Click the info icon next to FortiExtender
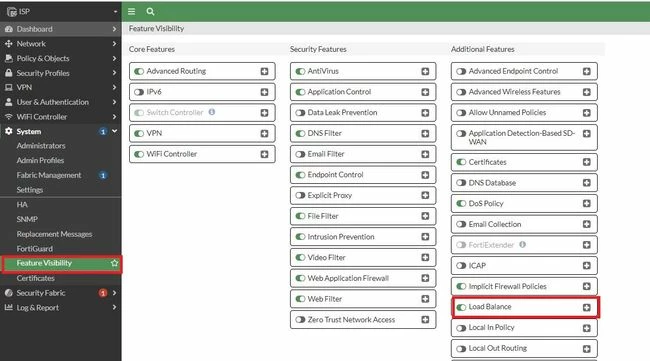This screenshot has width=650, height=361. pyautogui.click(x=523, y=245)
